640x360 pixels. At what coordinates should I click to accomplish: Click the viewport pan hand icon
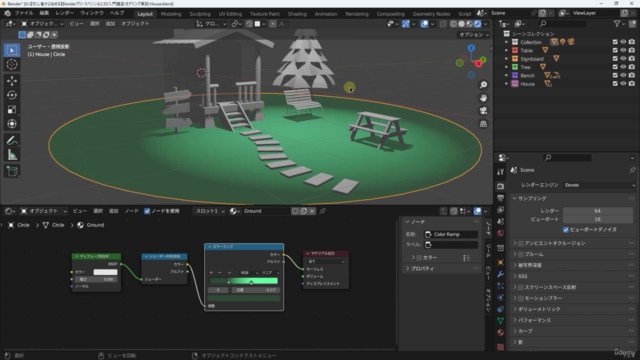tap(483, 98)
